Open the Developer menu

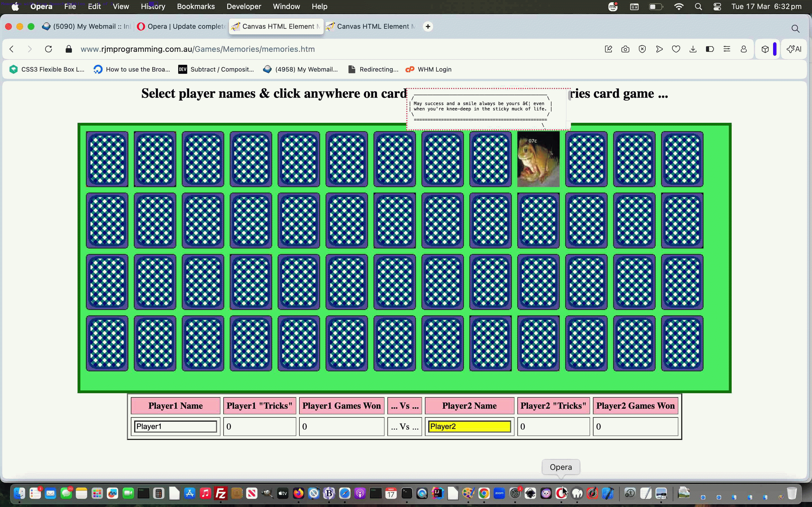pyautogui.click(x=244, y=6)
